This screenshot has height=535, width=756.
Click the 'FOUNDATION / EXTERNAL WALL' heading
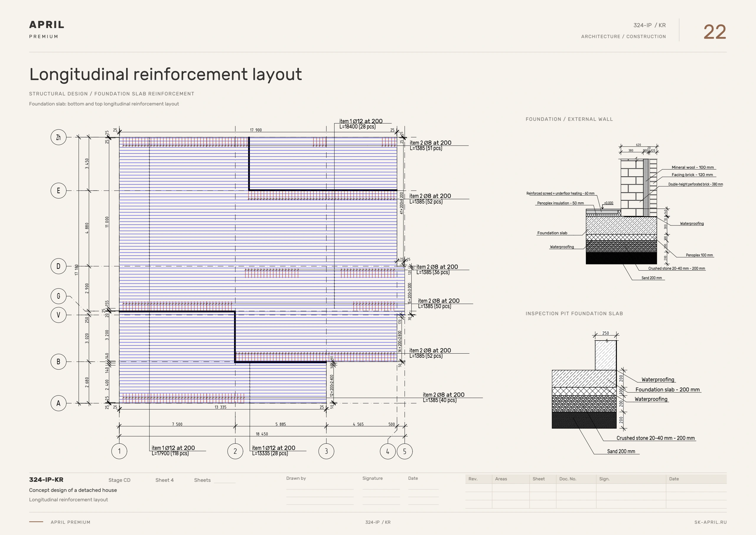tap(569, 119)
